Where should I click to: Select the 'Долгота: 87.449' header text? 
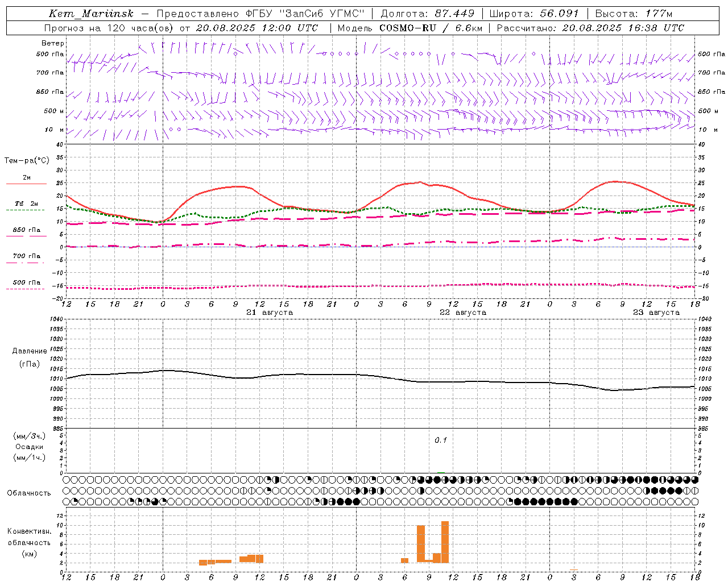(x=427, y=14)
